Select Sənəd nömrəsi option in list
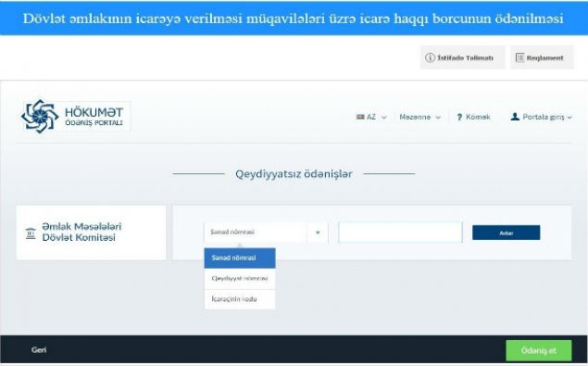Screen dimensions: 588x366 [240, 258]
